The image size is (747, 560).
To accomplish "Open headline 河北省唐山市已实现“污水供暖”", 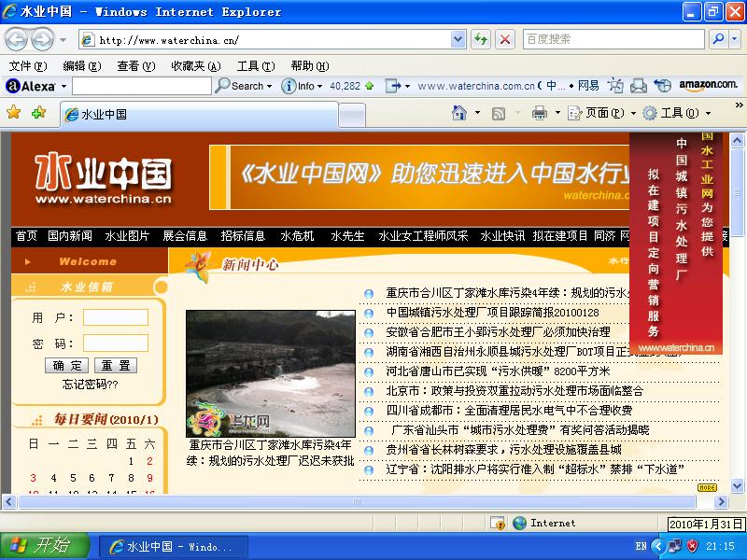I will [498, 371].
